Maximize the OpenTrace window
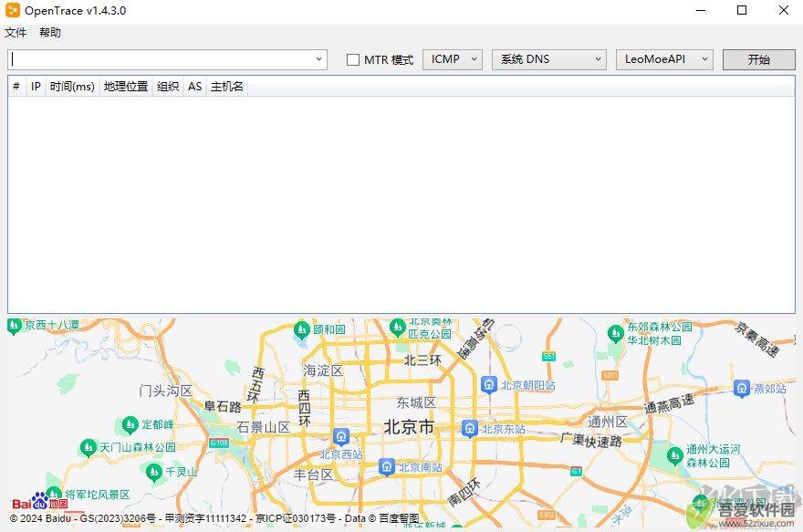Screen dimensions: 803x532 pos(742,10)
